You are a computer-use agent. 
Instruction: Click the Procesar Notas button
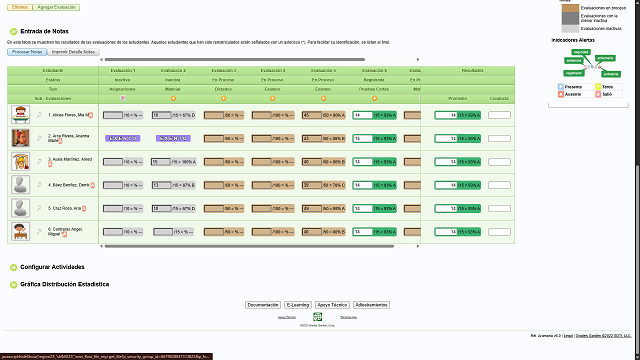[27, 52]
